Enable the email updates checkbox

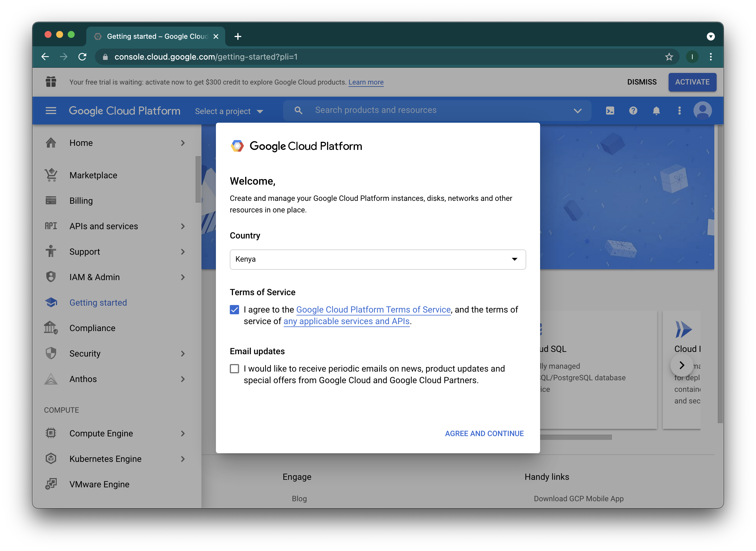click(x=234, y=369)
